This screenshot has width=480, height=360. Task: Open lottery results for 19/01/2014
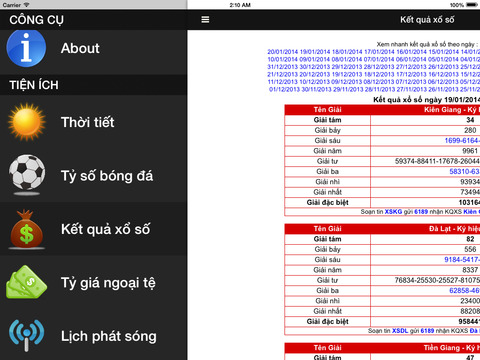coord(315,52)
